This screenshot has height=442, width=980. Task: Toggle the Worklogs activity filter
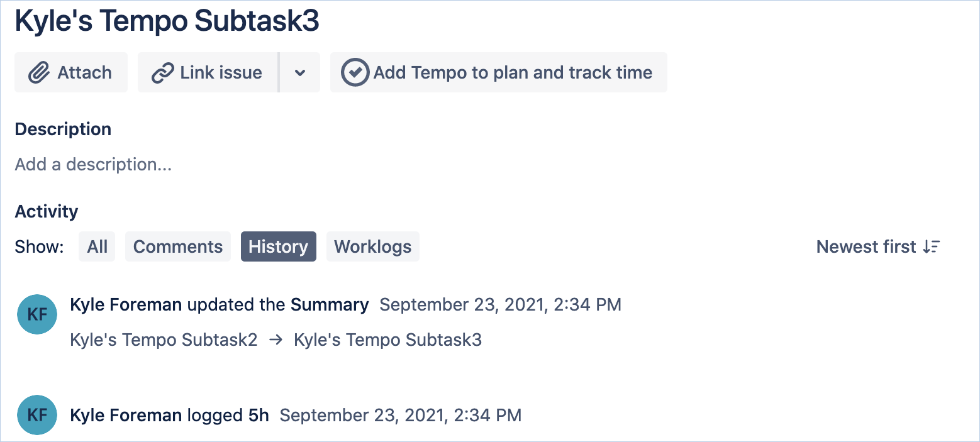point(372,246)
